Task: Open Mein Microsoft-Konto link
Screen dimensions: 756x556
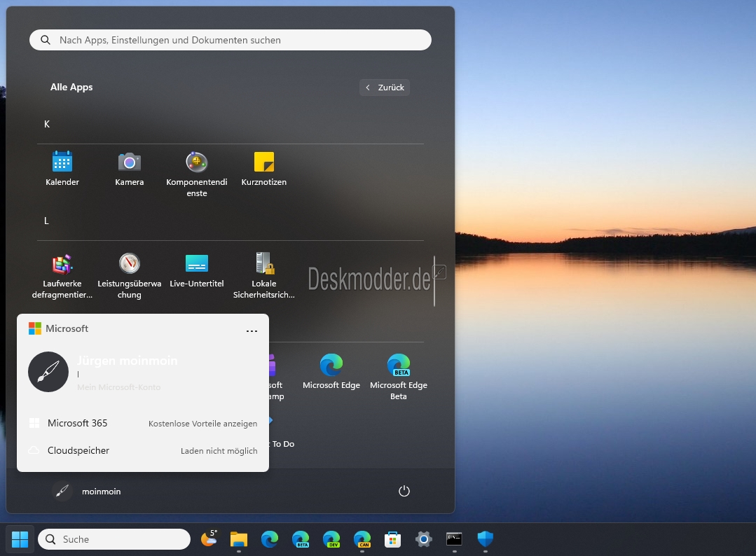Action: [x=118, y=387]
